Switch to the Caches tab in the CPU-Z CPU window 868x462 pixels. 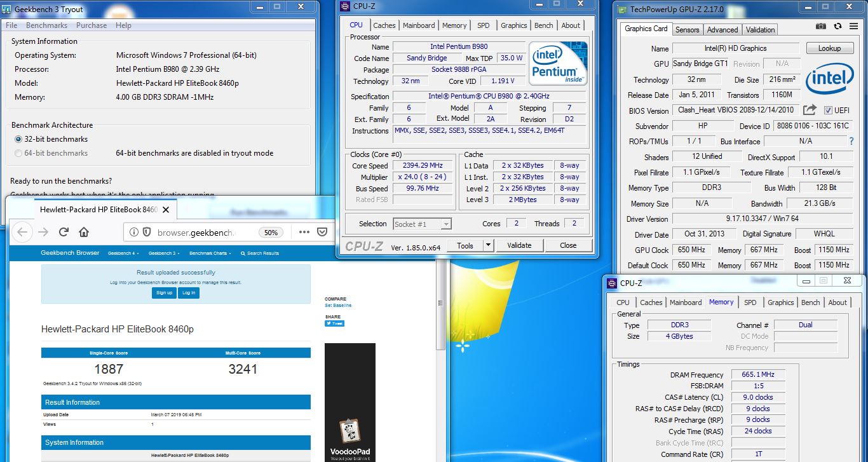coord(384,25)
